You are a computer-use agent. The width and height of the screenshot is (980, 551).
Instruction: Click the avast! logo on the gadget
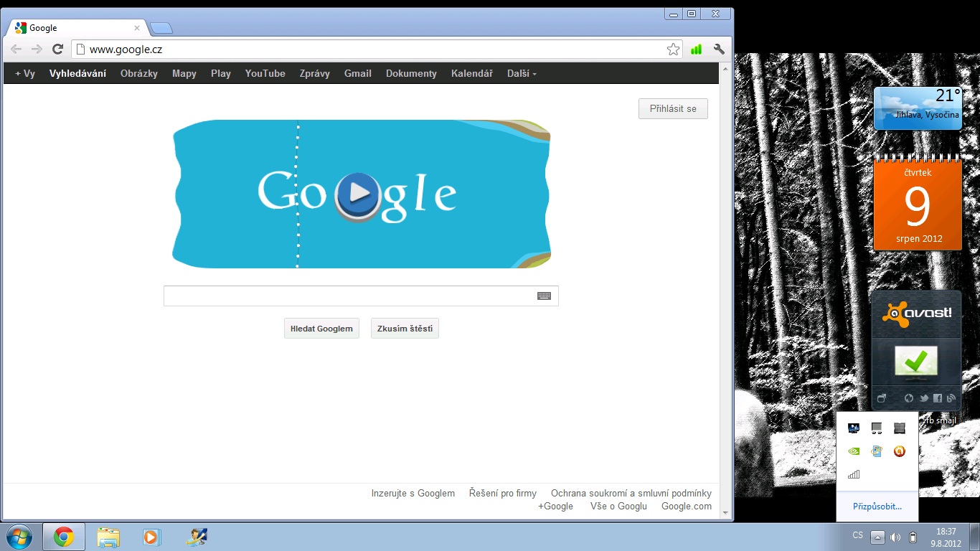917,314
